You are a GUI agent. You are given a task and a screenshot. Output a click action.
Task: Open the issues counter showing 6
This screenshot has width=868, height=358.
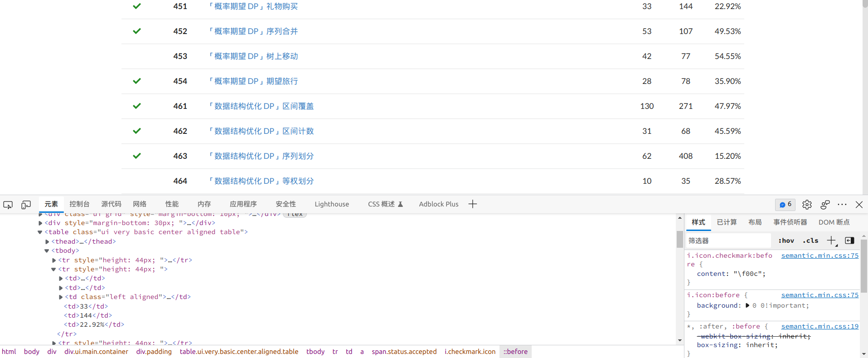[x=785, y=205]
